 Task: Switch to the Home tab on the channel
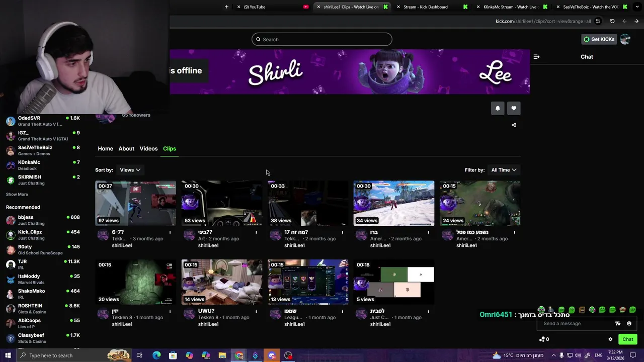(x=105, y=149)
